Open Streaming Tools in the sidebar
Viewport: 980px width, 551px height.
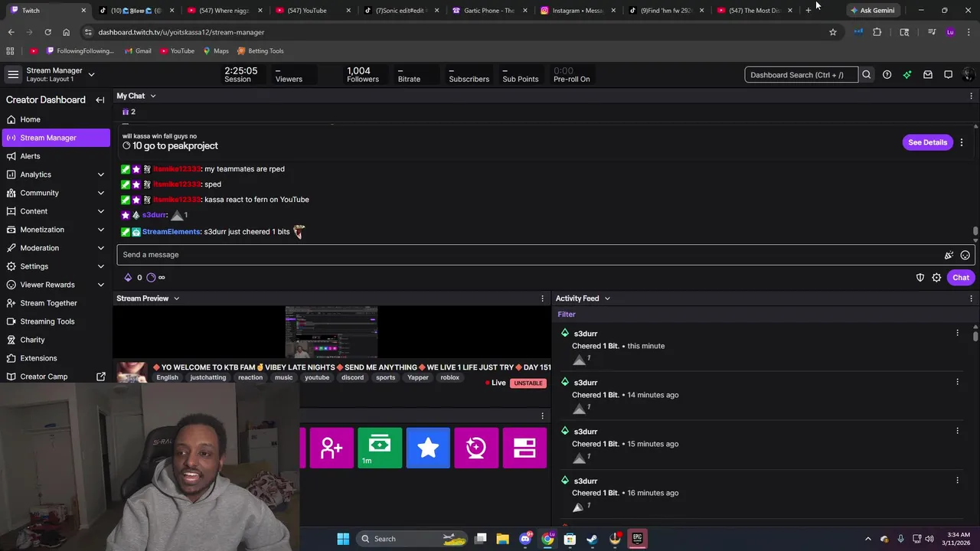pos(55,321)
